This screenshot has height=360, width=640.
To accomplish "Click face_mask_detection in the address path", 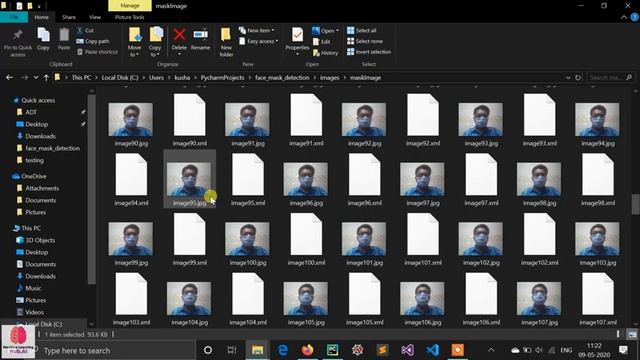I will coord(282,78).
